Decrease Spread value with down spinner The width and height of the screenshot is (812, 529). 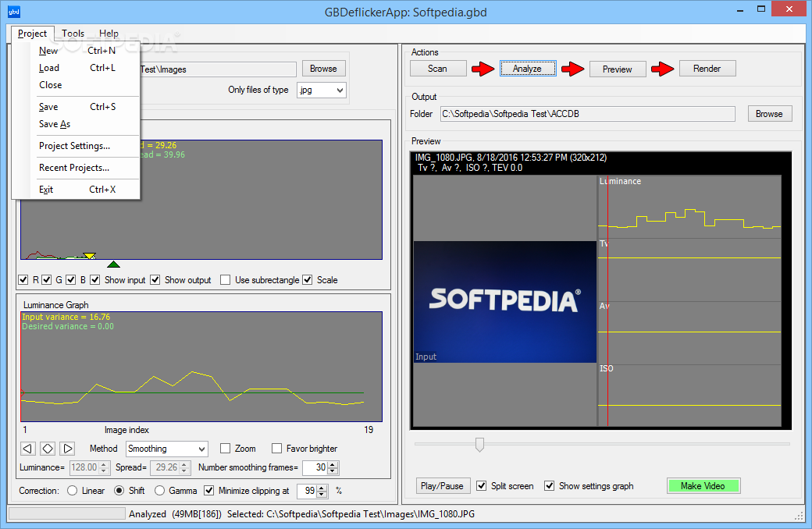pos(184,471)
